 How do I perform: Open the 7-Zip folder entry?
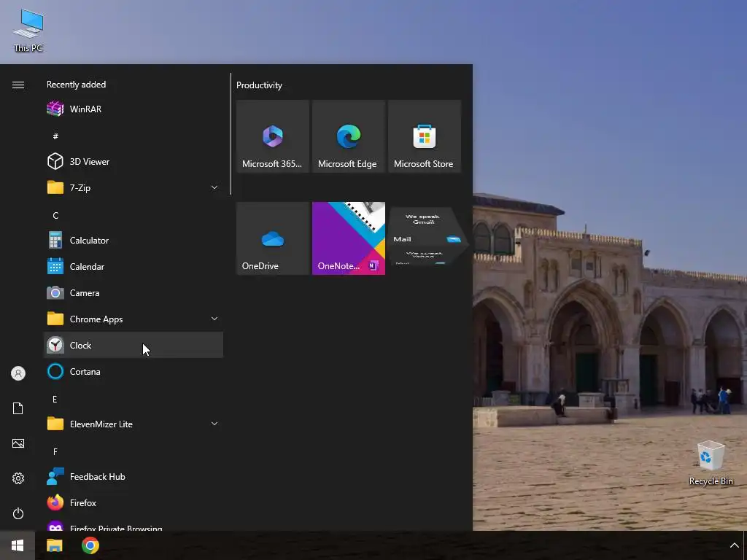[133, 187]
